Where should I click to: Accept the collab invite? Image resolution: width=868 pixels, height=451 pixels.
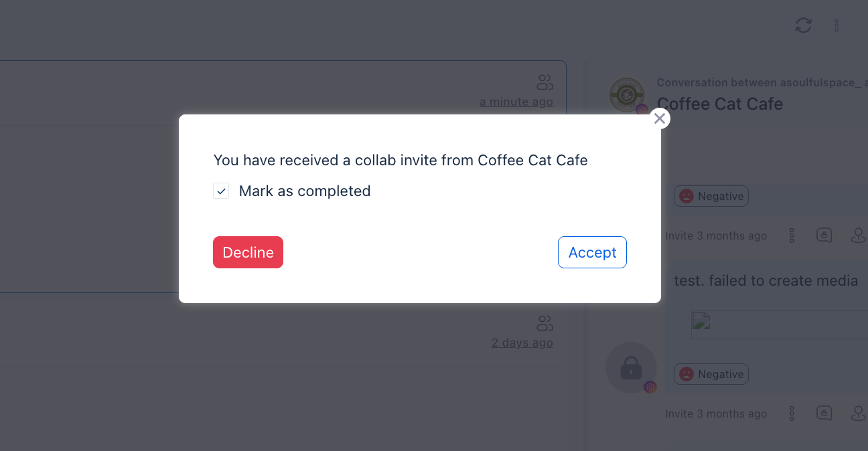[x=592, y=252]
